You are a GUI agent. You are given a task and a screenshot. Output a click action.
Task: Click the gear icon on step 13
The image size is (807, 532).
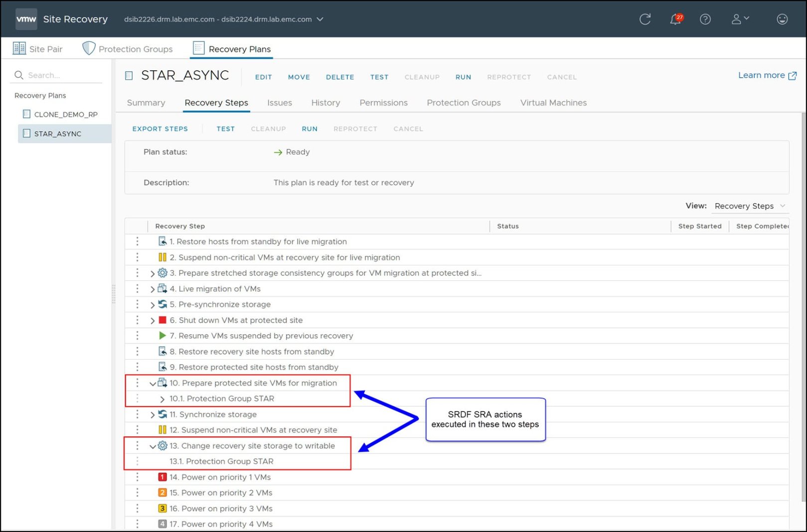[162, 445]
